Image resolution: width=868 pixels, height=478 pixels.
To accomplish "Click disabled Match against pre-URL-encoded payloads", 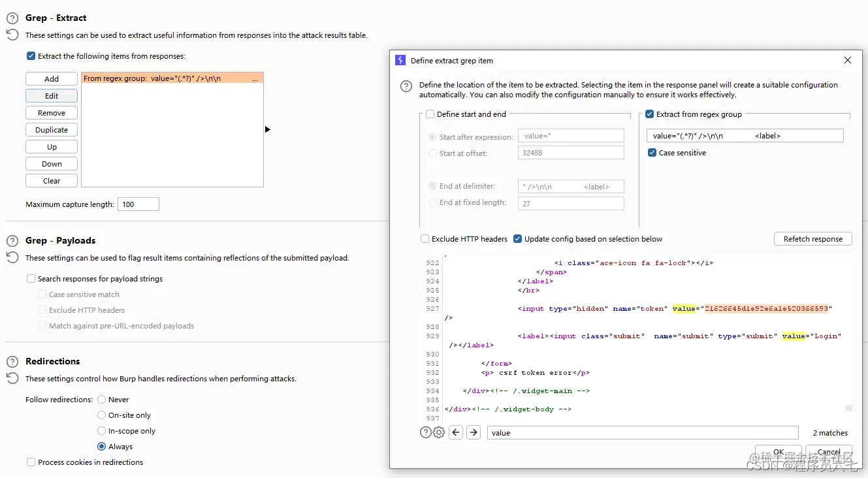I will [x=42, y=326].
